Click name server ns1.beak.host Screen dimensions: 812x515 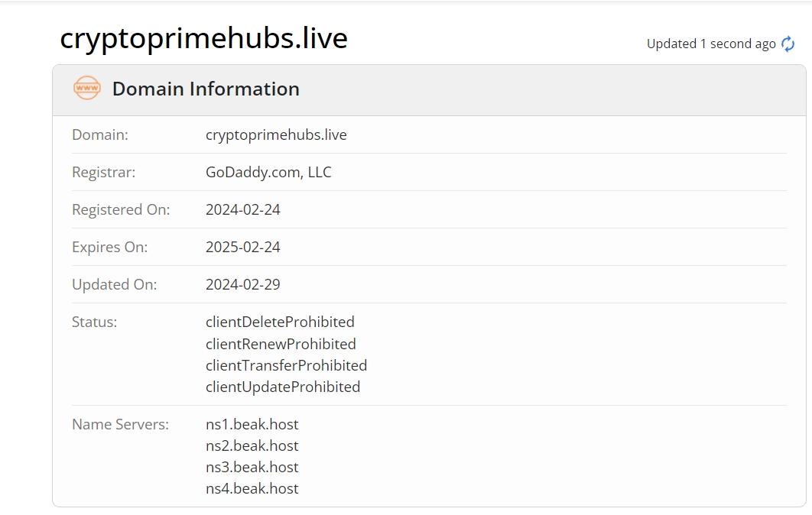(x=252, y=424)
